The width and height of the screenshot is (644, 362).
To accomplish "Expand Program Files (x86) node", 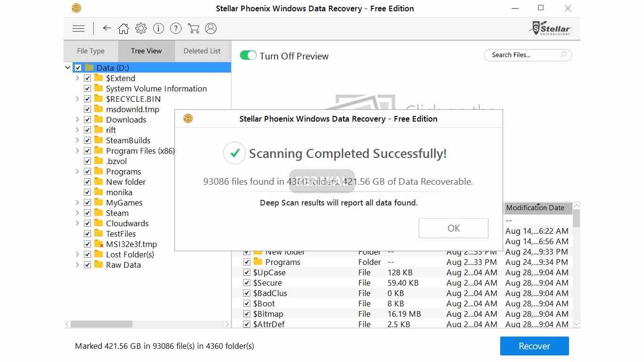I will tap(77, 151).
